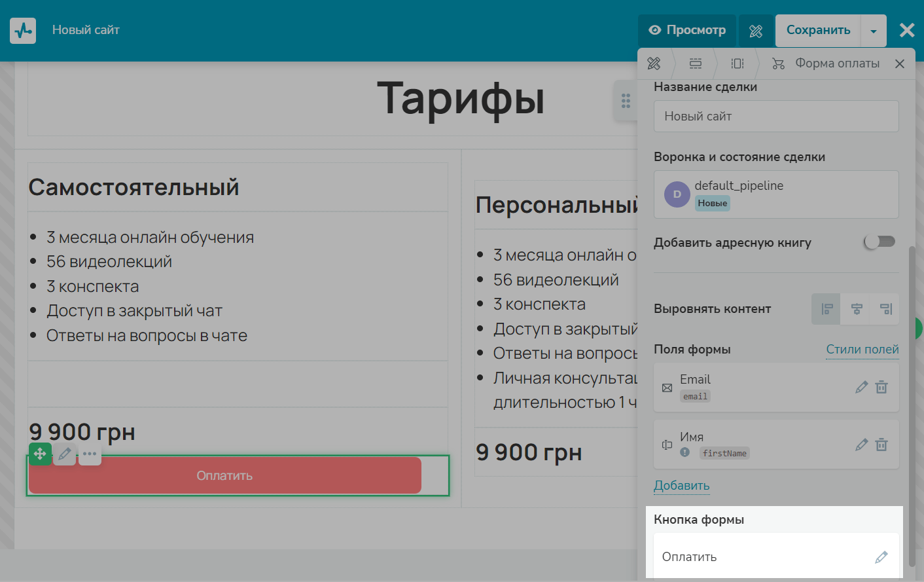The image size is (924, 582).
Task: Close the Форма оплаты settings panel
Action: click(900, 64)
